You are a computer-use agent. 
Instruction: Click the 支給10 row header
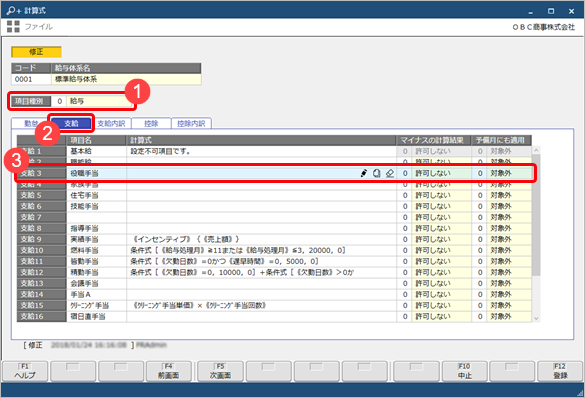point(42,250)
